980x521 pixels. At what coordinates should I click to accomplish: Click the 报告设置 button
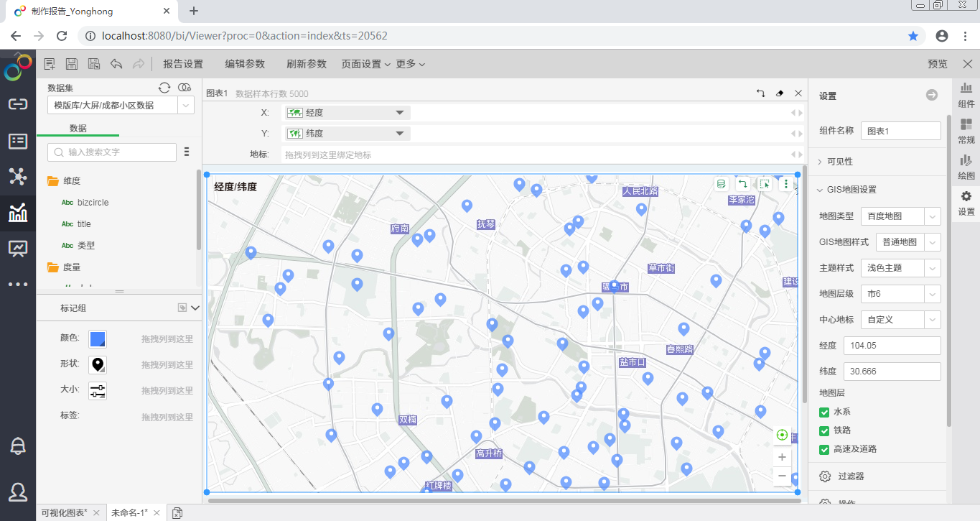tap(183, 64)
